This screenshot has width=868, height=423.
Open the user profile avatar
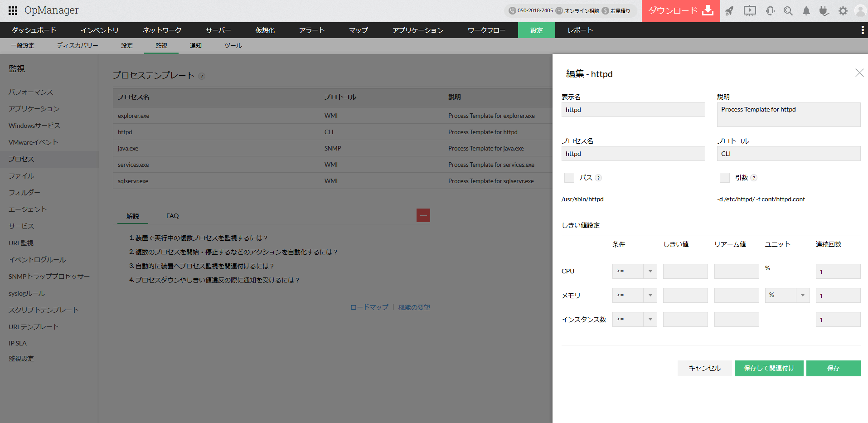[x=860, y=11]
